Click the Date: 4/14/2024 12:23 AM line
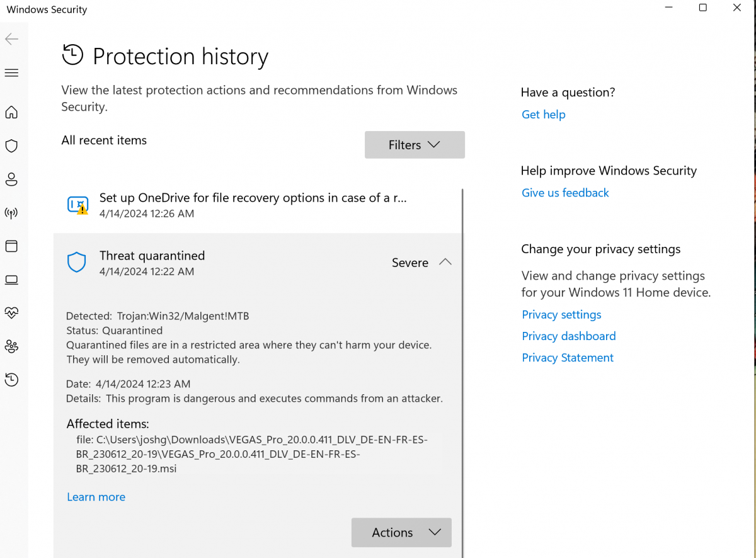The width and height of the screenshot is (756, 558). (x=129, y=384)
